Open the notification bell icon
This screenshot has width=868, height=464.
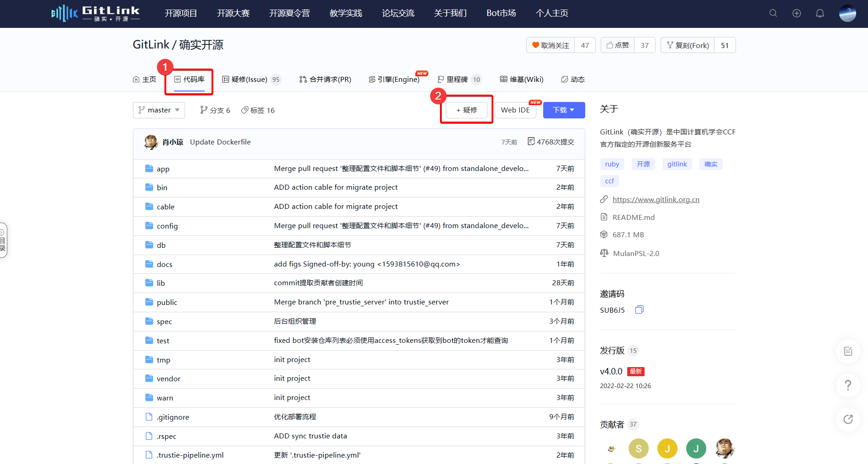point(820,13)
